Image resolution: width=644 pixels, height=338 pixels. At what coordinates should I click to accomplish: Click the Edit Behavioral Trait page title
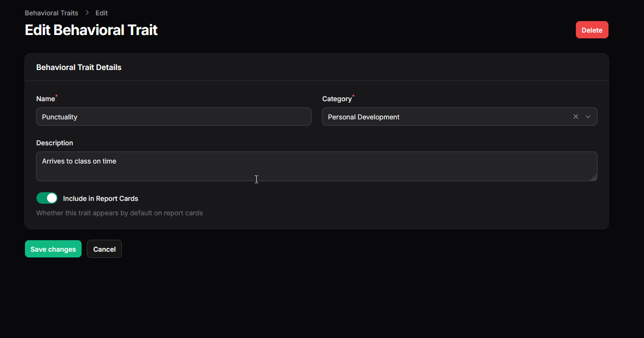(x=91, y=30)
